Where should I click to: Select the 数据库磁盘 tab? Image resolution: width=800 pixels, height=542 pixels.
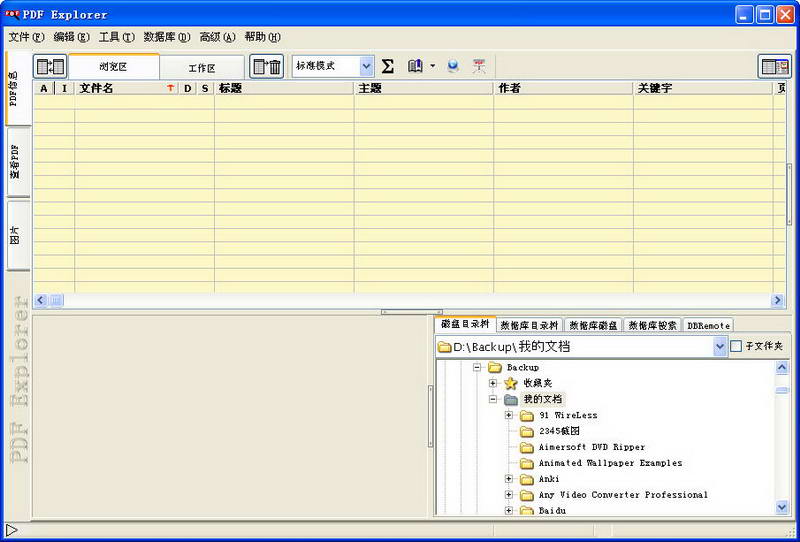pyautogui.click(x=593, y=325)
